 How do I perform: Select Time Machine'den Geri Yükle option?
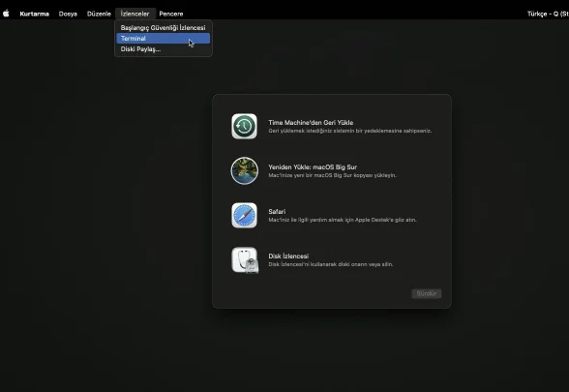point(311,123)
